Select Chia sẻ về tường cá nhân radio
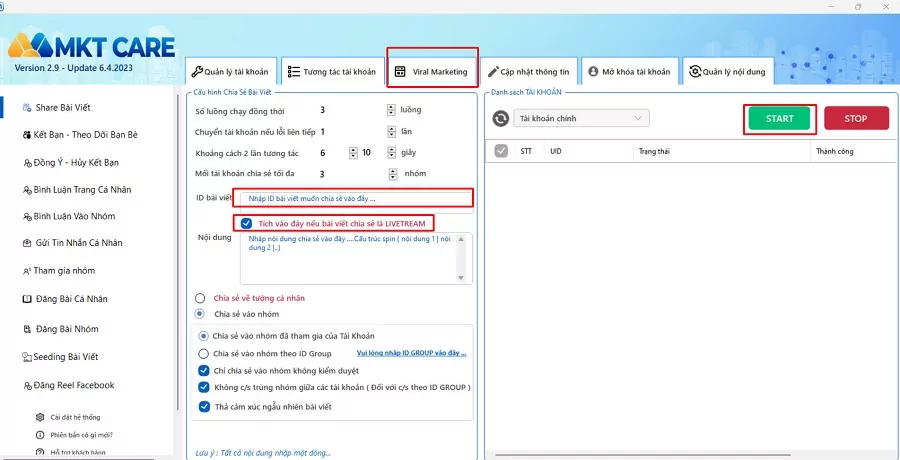 [x=200, y=298]
